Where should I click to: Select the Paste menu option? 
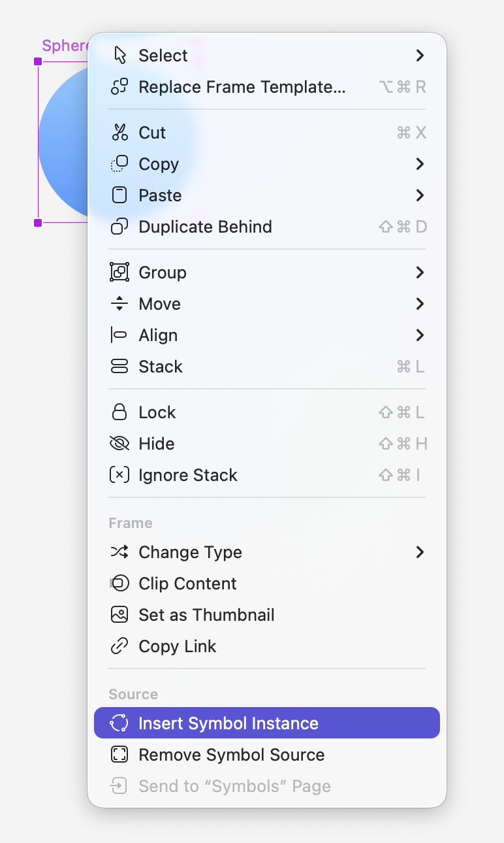pyautogui.click(x=160, y=195)
